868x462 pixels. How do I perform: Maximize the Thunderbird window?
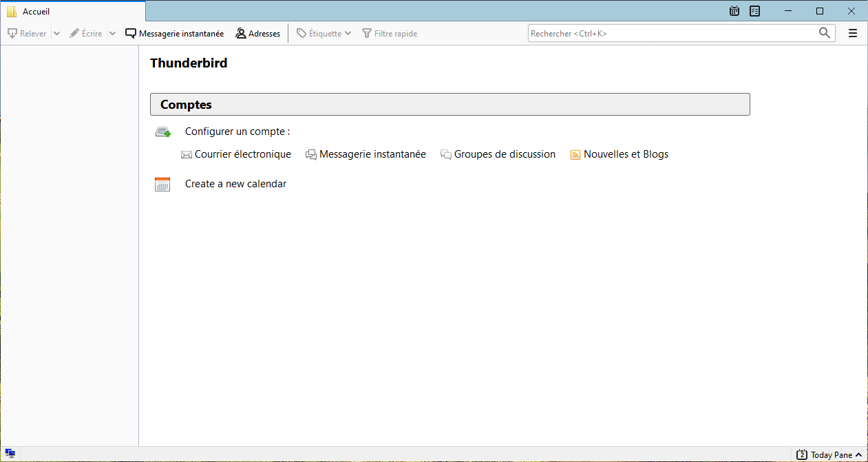coord(820,11)
